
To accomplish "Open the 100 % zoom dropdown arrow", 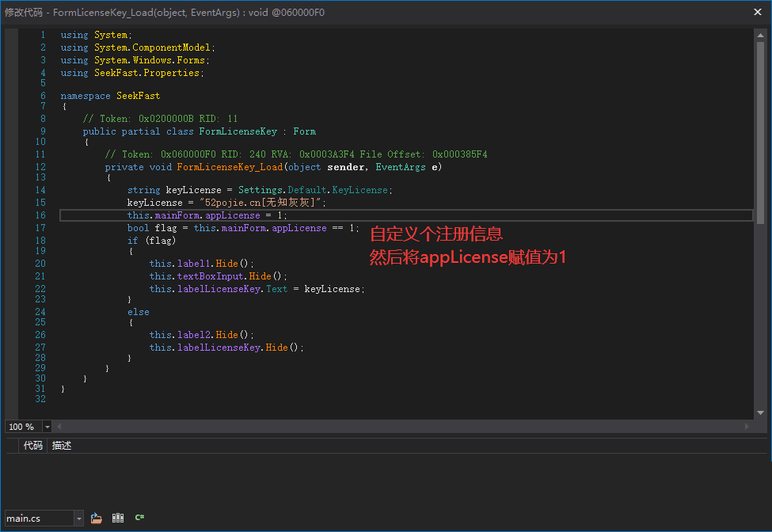I will 48,427.
